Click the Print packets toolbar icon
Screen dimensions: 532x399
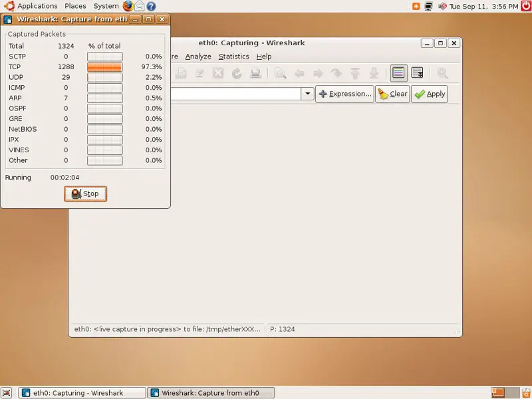(255, 73)
